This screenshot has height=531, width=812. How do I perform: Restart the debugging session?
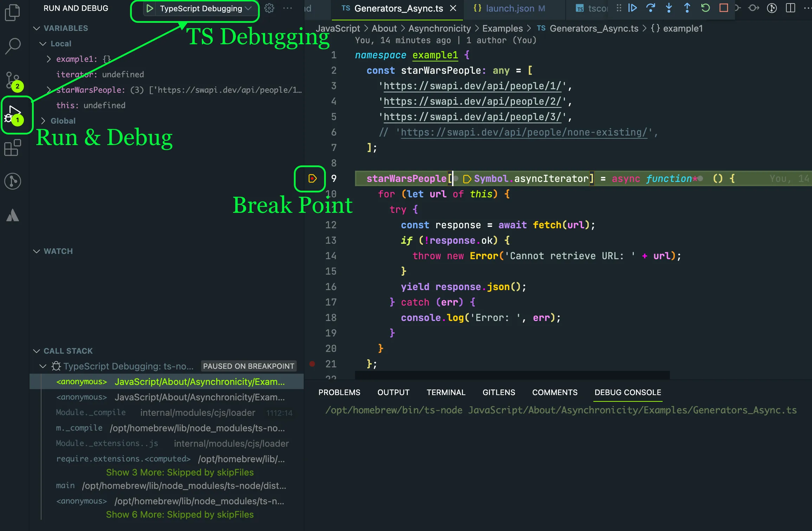[705, 8]
